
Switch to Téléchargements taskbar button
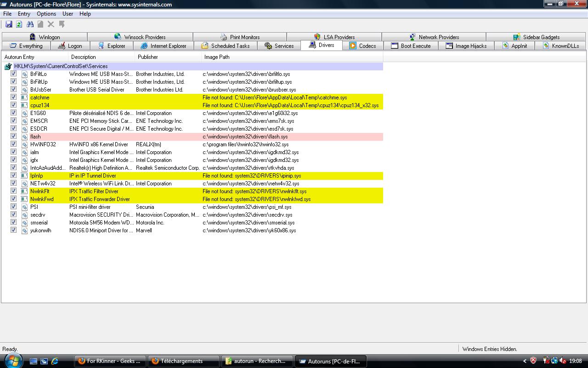click(184, 361)
